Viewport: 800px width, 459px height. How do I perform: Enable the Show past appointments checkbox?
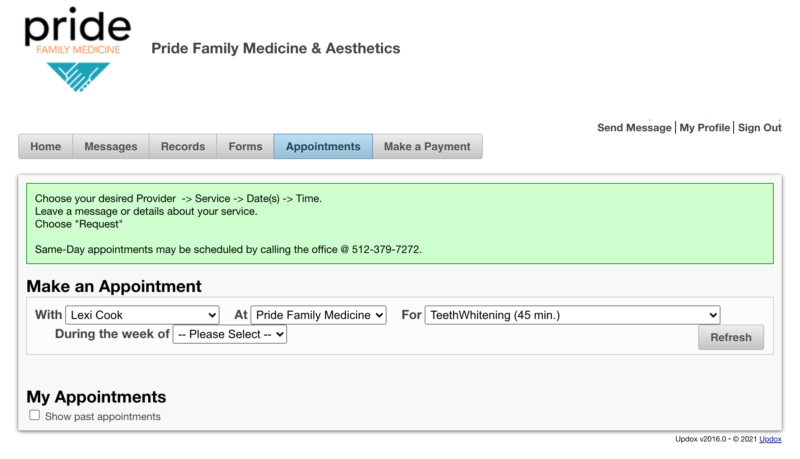[x=35, y=415]
